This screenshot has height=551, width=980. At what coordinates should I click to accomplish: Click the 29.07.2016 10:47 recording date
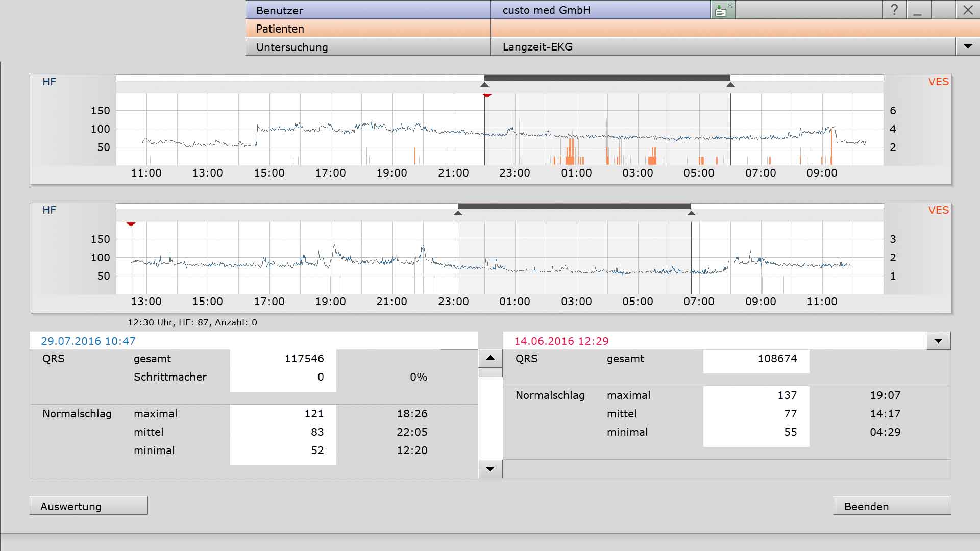point(88,341)
